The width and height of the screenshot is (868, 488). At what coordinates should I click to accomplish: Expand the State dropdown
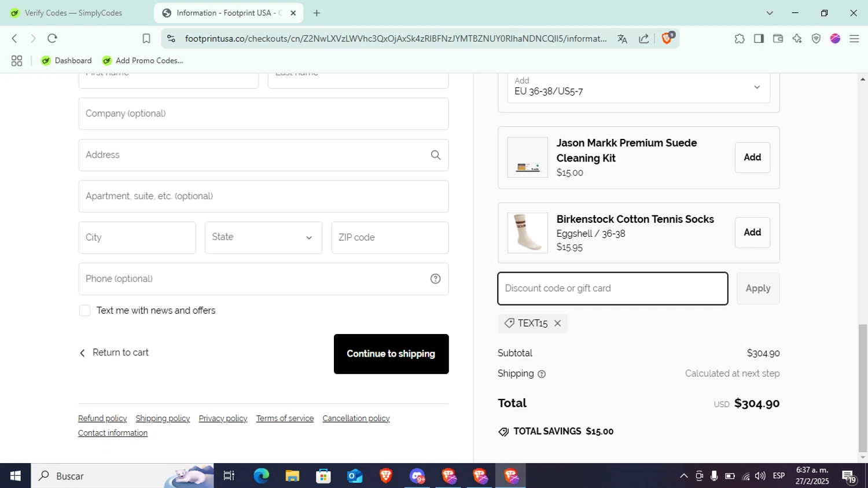tap(263, 238)
